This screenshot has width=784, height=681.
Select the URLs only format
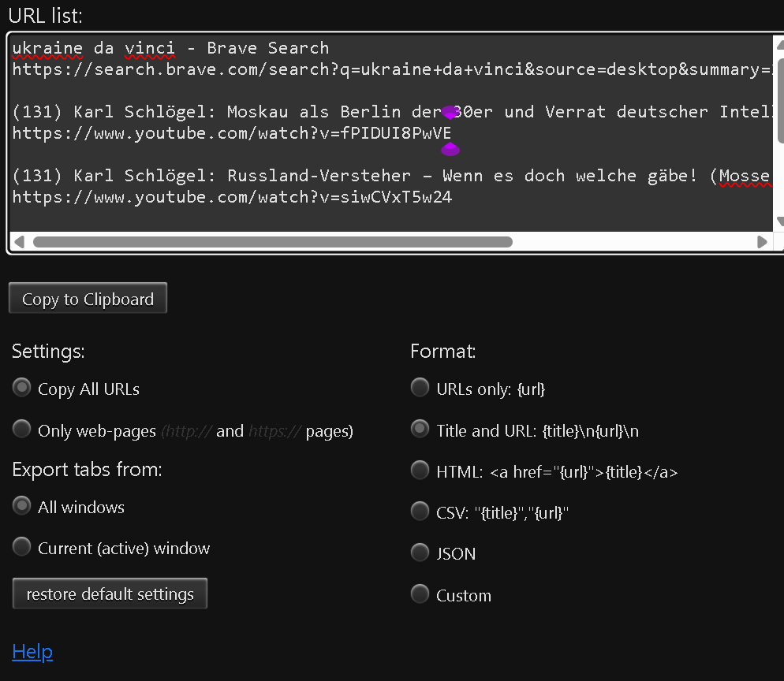pyautogui.click(x=420, y=388)
